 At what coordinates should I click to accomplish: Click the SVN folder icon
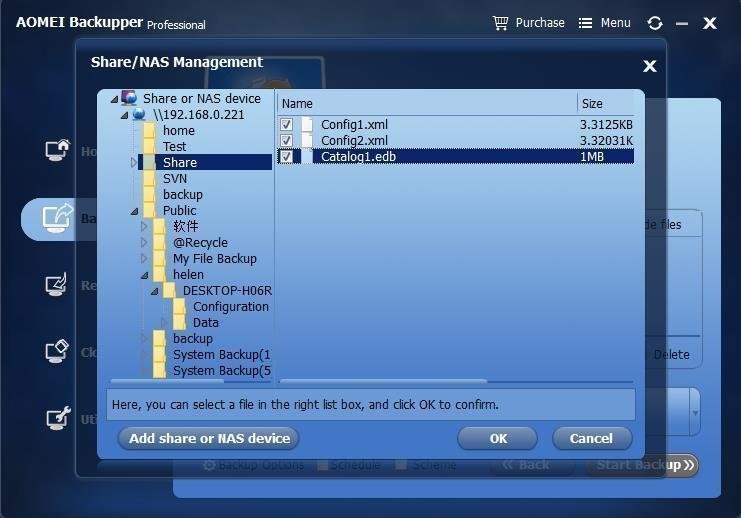[x=149, y=179]
